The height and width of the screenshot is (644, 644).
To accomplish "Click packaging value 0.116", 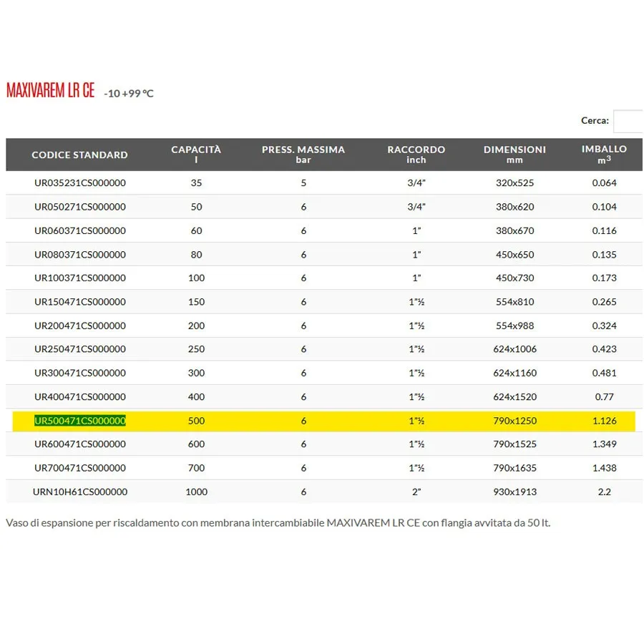I will tap(604, 230).
